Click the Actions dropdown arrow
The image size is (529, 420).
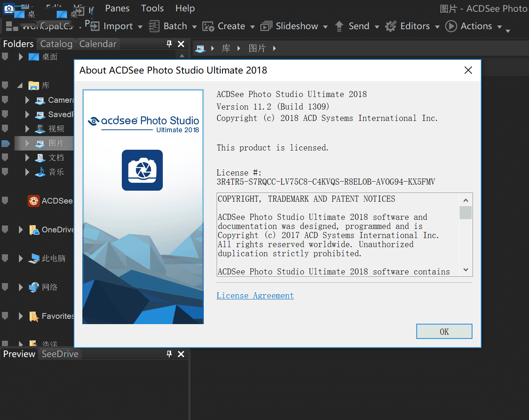pyautogui.click(x=499, y=27)
